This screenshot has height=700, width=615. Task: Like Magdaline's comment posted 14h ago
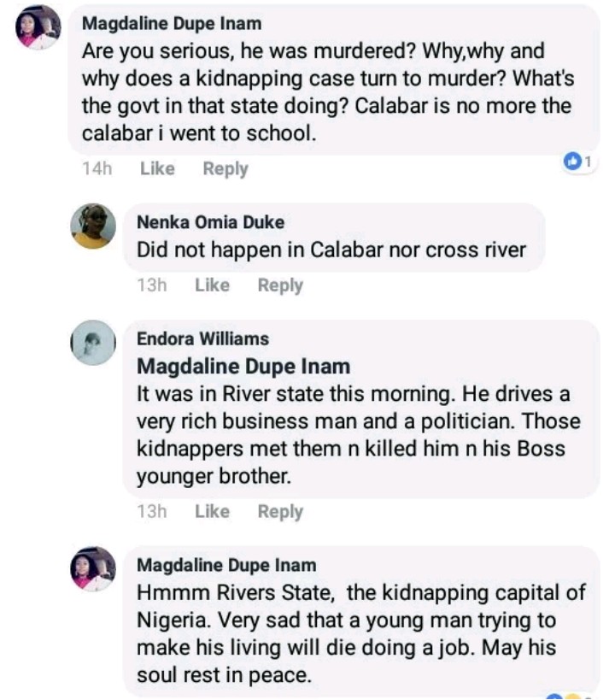[x=156, y=168]
